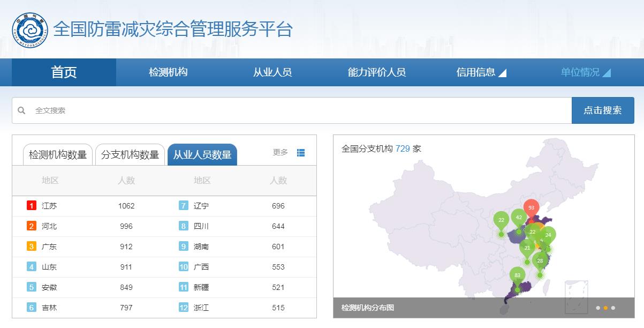
Task: Click the orange map marker labeled 24
Action: click(548, 235)
